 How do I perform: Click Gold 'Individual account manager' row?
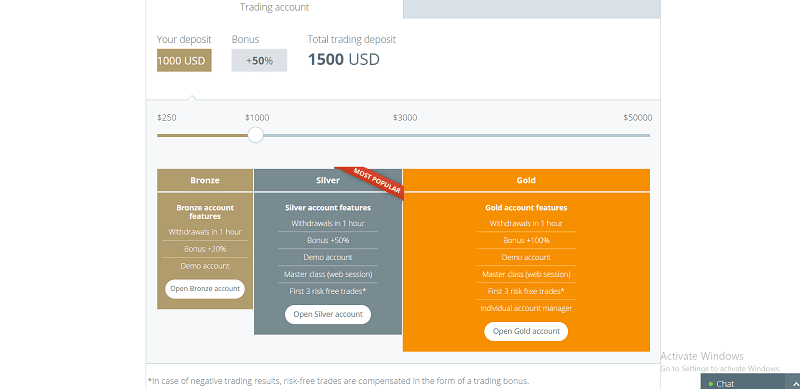526,308
